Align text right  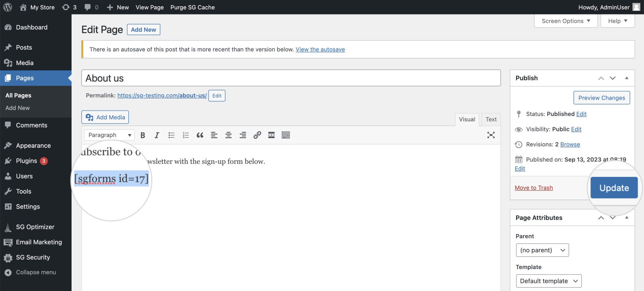pyautogui.click(x=243, y=135)
